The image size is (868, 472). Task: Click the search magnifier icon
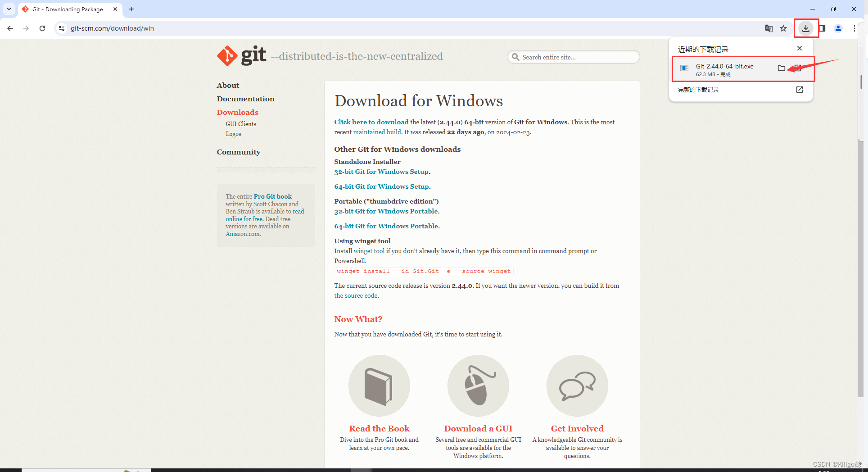(x=515, y=57)
